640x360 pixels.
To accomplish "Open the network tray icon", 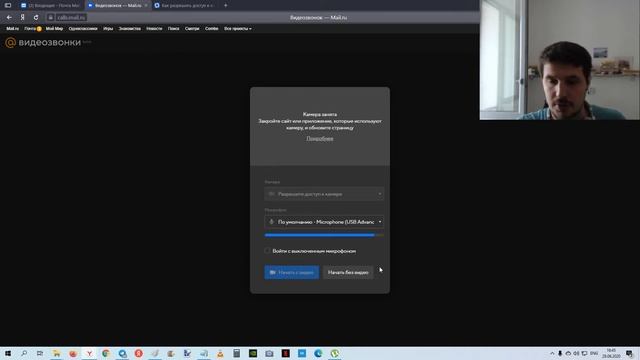I will pyautogui.click(x=584, y=353).
